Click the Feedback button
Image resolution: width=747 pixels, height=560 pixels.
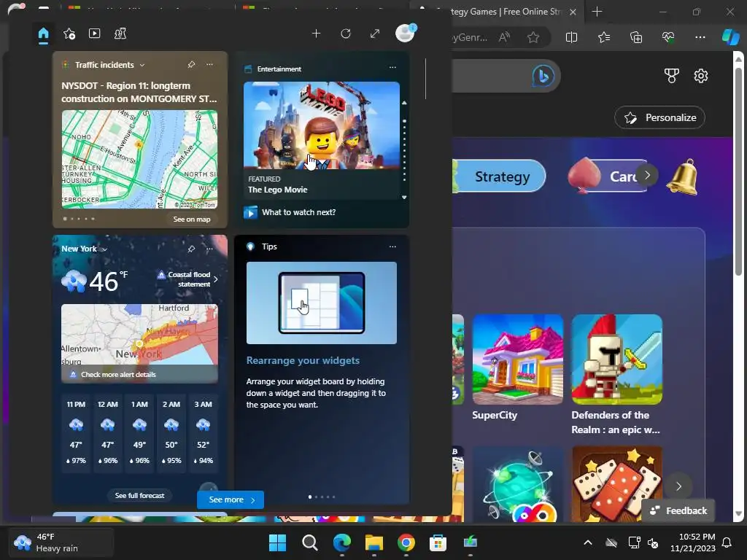(x=678, y=510)
